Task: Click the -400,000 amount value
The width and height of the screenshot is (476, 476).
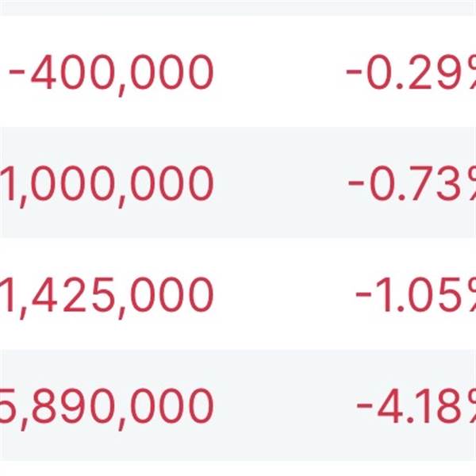Action: click(x=111, y=74)
